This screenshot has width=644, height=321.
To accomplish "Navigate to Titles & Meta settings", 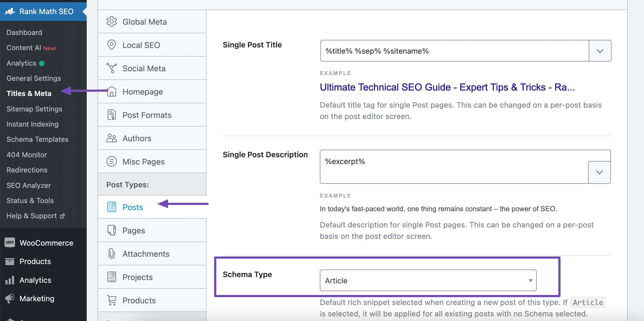I will coord(29,93).
